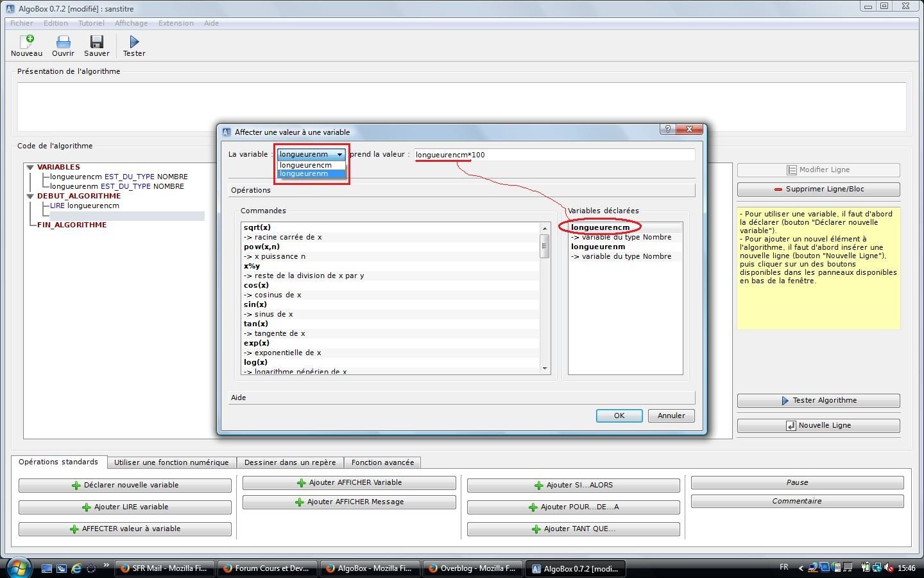Switch to AlgoBox - Mozilla Firefox taskbar window
Screen dimensions: 924x578
pos(370,568)
